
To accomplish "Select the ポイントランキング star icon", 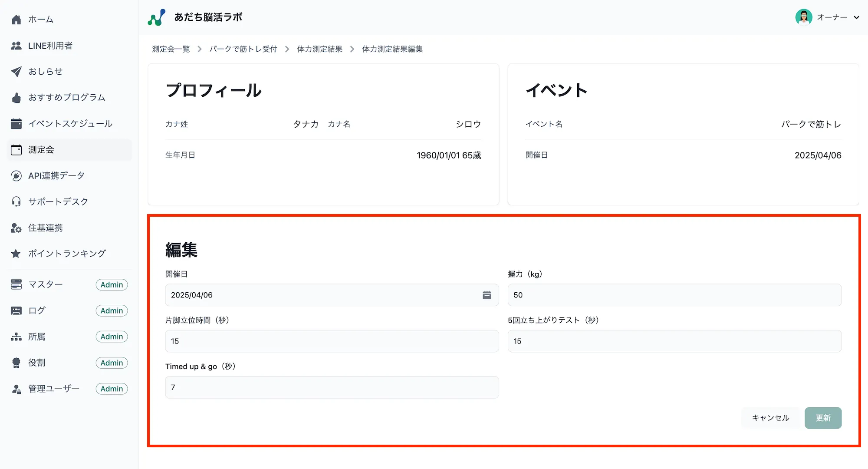I will [16, 253].
